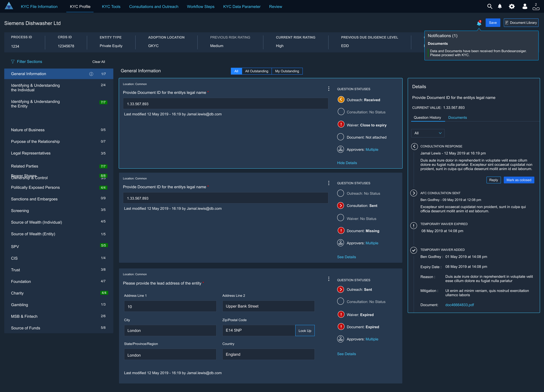Click the Zip/Postal Code input field
The width and height of the screenshot is (544, 392).
pos(258,330)
